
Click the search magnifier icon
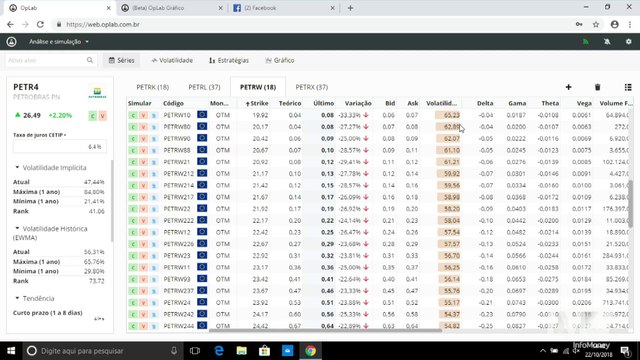[x=90, y=60]
